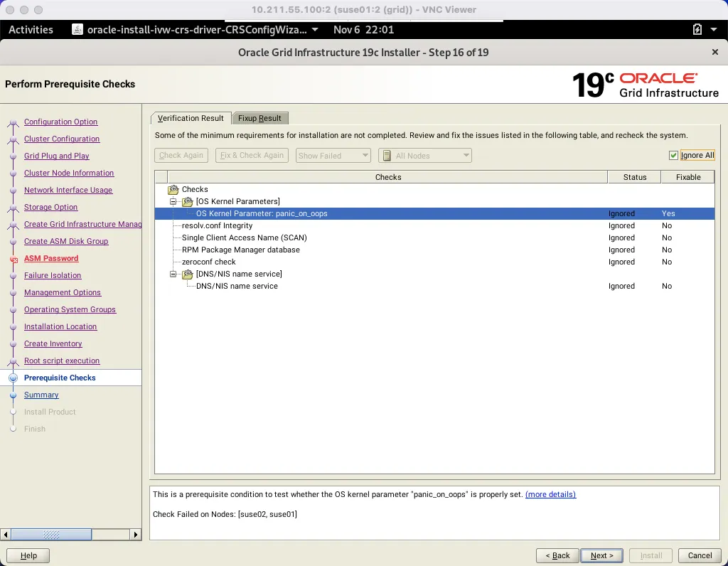Screen dimensions: 728x566
Task: Click the warning icon beside ASM Password step
Action: pos(12,258)
